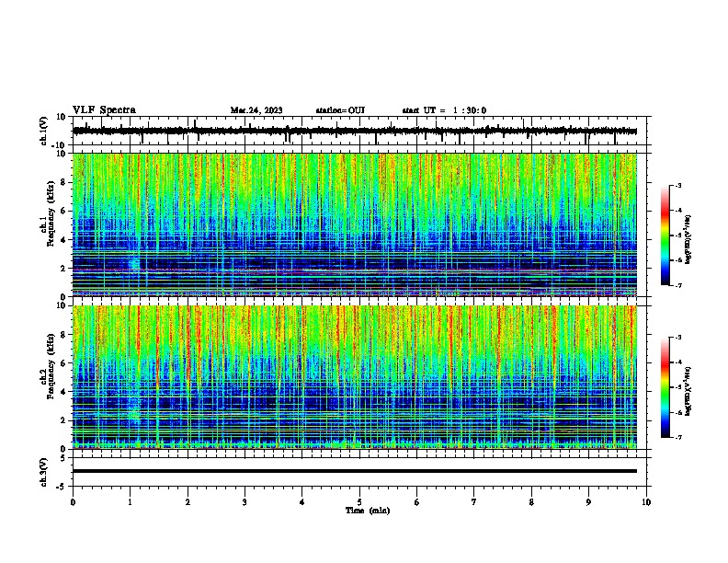The image size is (728, 563).
Task: Click the ch.2 spectrogram color scale bar
Action: (x=665, y=387)
